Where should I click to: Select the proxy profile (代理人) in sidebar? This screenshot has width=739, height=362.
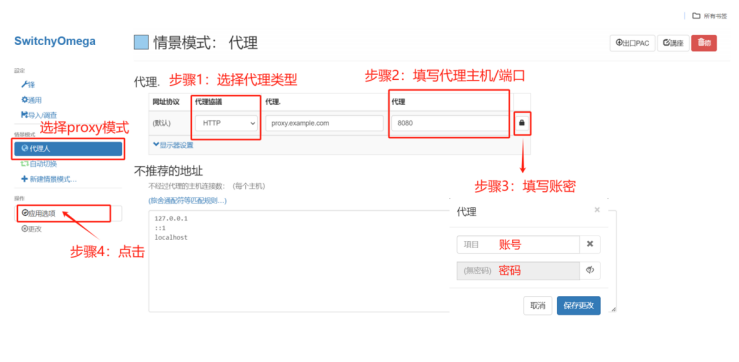click(68, 149)
